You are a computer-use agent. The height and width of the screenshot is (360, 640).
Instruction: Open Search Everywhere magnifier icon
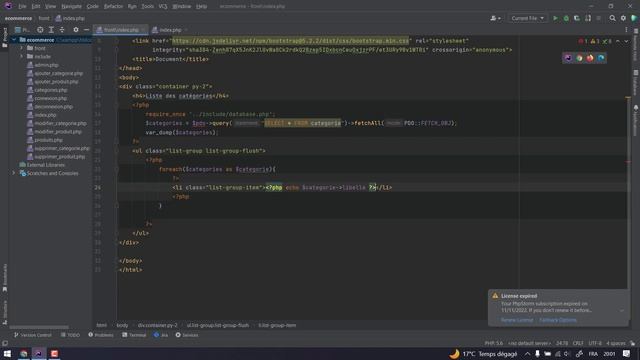pyautogui.click(x=613, y=18)
